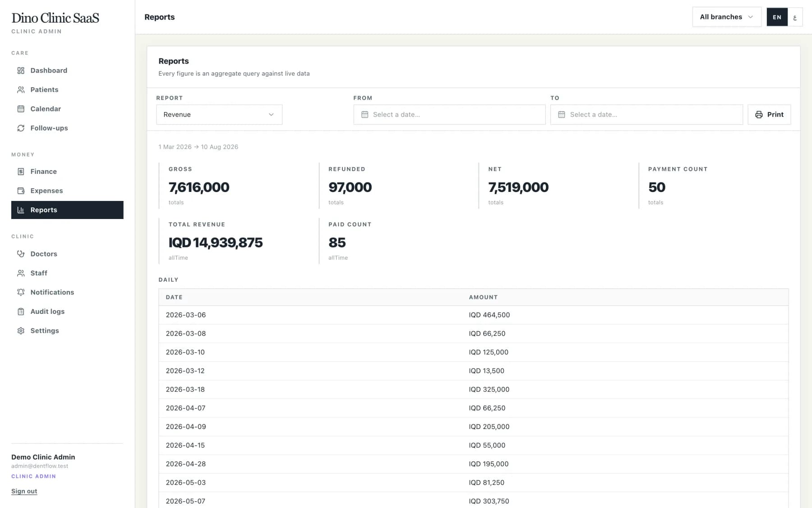Switch to Arabic language toggle
This screenshot has height=508, width=812.
795,17
